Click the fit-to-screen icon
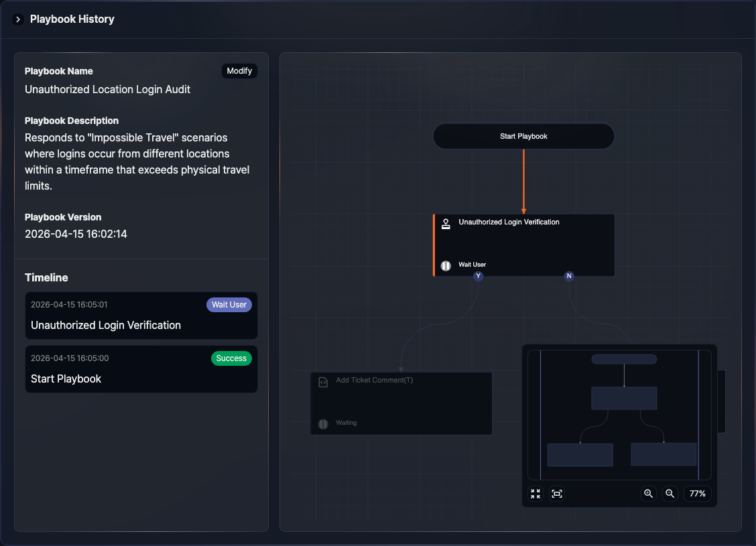The width and height of the screenshot is (756, 546). tap(557, 494)
